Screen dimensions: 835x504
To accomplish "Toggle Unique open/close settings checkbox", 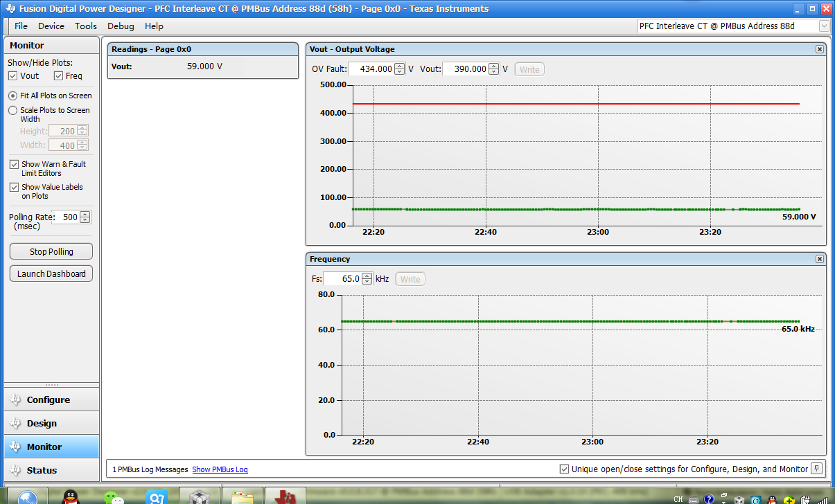I will point(564,469).
